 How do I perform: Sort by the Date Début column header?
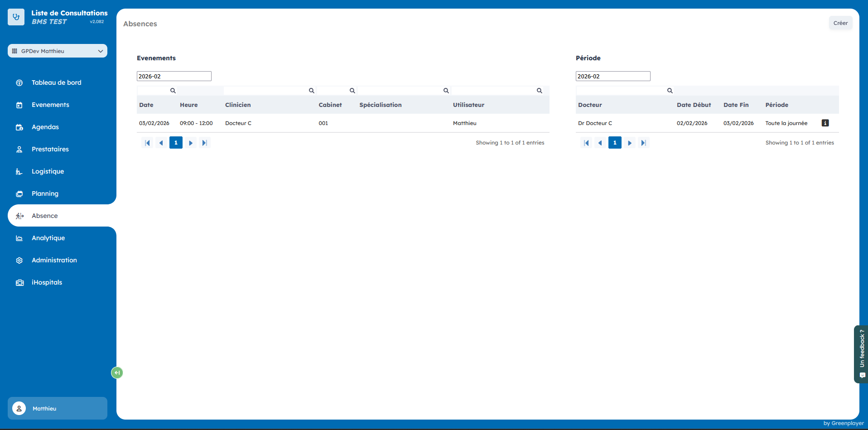coord(694,105)
